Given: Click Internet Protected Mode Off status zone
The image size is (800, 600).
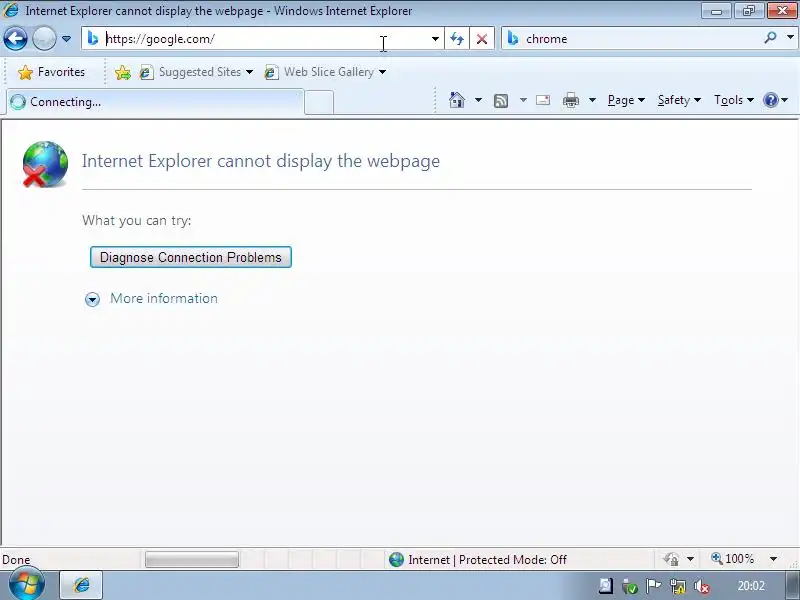Looking at the screenshot, I should pyautogui.click(x=478, y=560).
